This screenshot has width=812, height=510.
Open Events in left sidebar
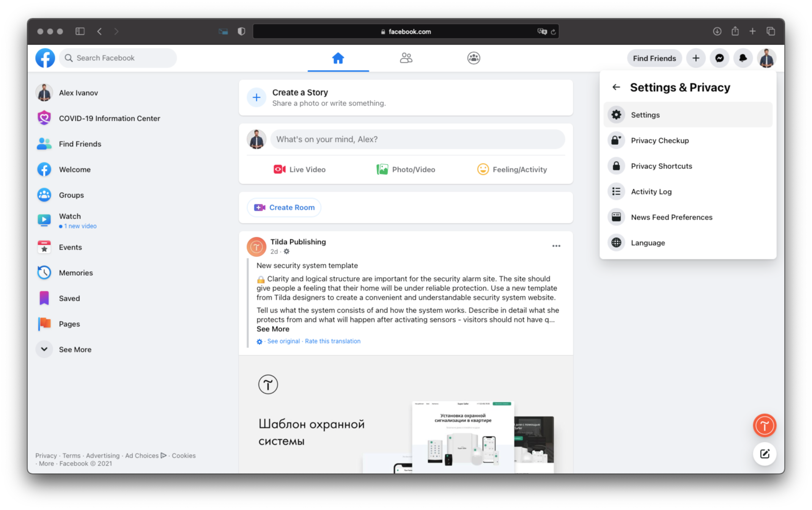click(x=59, y=247)
